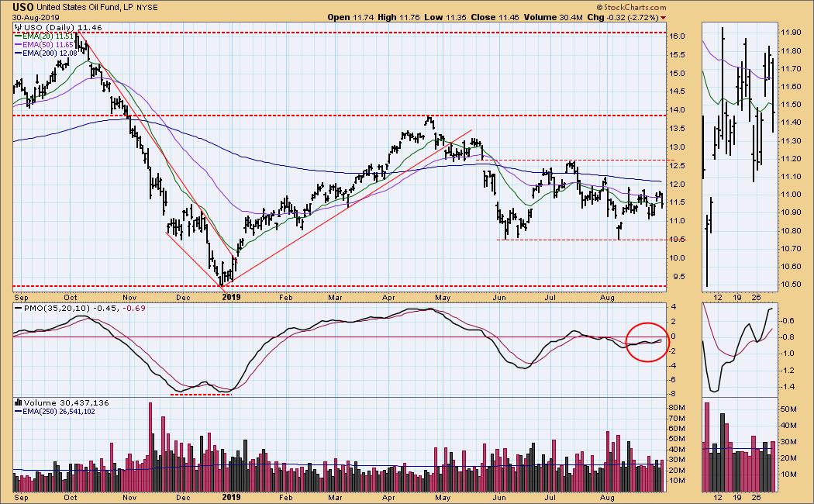Click the Apr label on the price time axis
The height and width of the screenshot is (504, 814).
tap(389, 298)
